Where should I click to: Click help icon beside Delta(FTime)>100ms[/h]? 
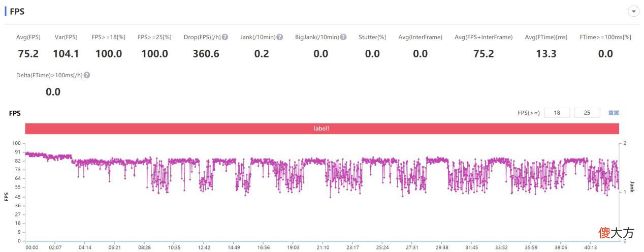pos(87,75)
